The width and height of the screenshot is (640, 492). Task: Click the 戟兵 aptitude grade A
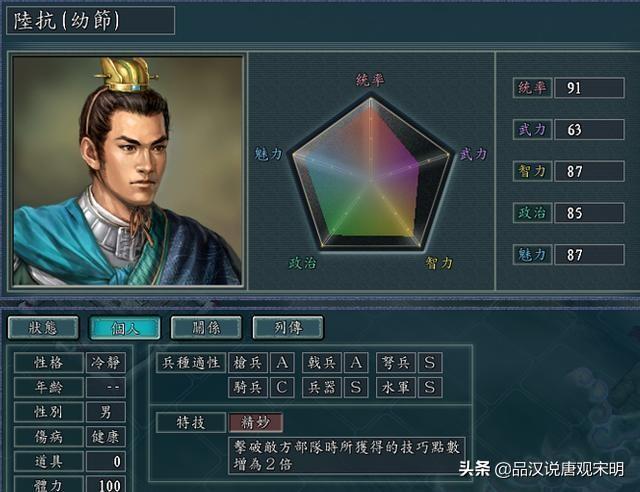tap(356, 363)
